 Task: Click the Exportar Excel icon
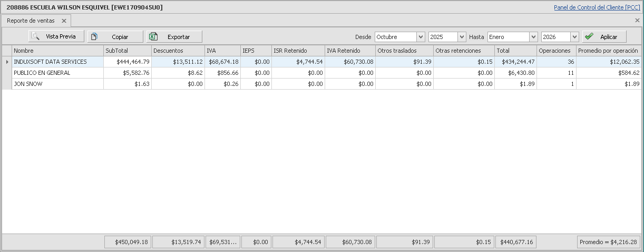point(153,36)
